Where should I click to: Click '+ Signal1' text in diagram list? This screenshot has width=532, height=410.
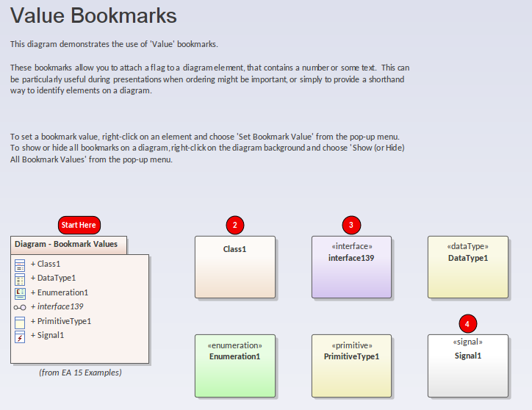(47, 336)
